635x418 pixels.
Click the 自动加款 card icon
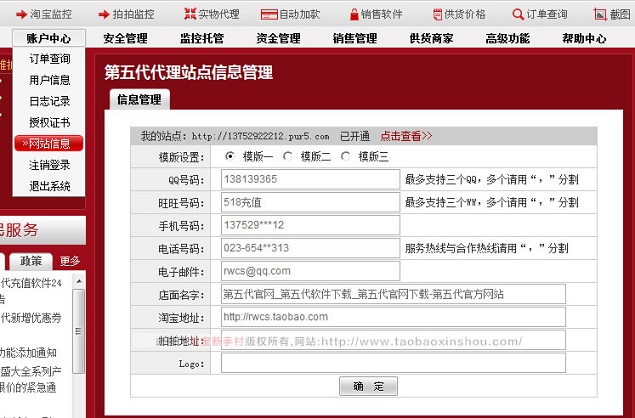(x=268, y=14)
